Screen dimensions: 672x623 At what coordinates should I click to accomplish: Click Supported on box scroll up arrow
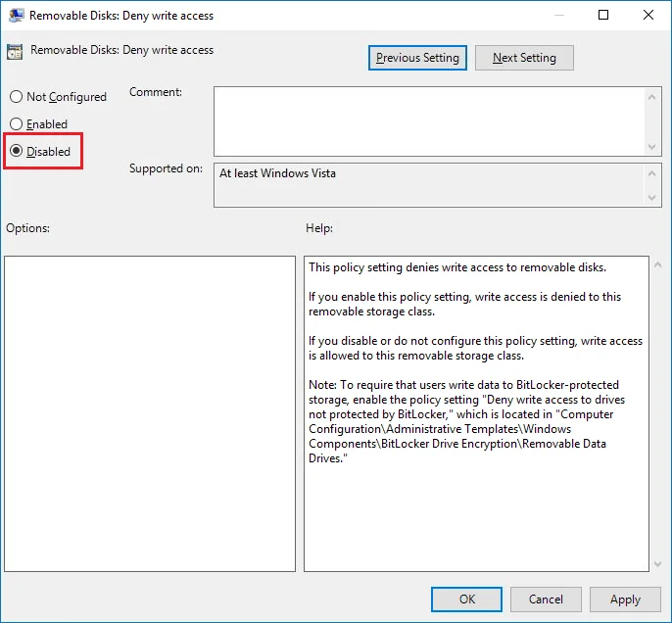click(x=651, y=173)
